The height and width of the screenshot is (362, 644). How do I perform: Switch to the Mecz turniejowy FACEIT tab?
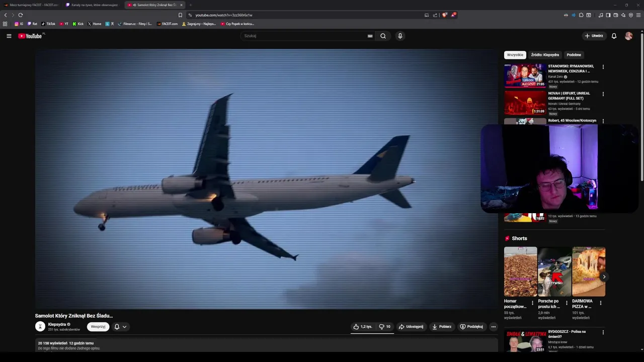coord(31,5)
